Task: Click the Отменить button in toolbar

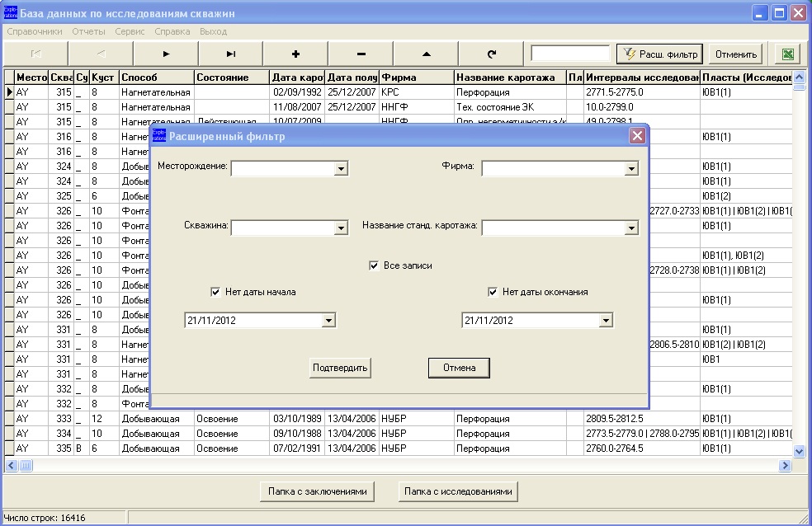Action: pyautogui.click(x=736, y=54)
